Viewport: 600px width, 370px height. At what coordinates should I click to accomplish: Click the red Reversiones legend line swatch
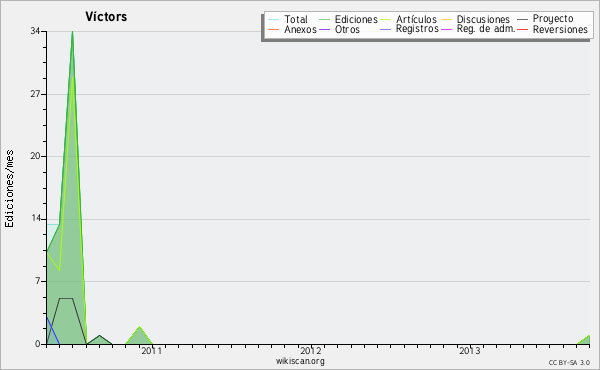click(x=522, y=29)
